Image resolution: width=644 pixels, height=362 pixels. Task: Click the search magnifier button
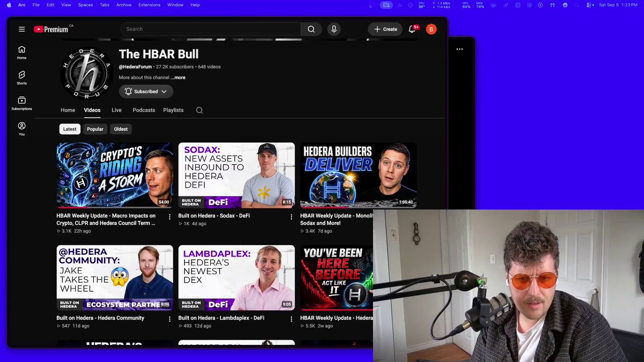311,29
